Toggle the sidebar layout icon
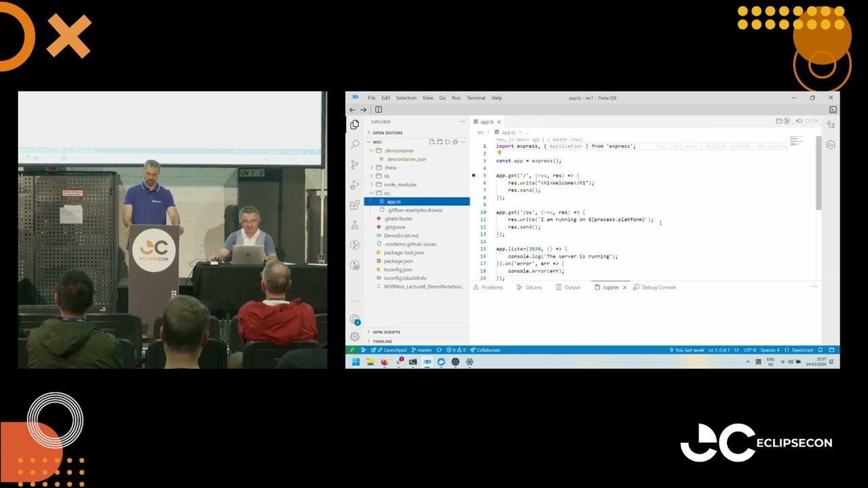 click(378, 110)
